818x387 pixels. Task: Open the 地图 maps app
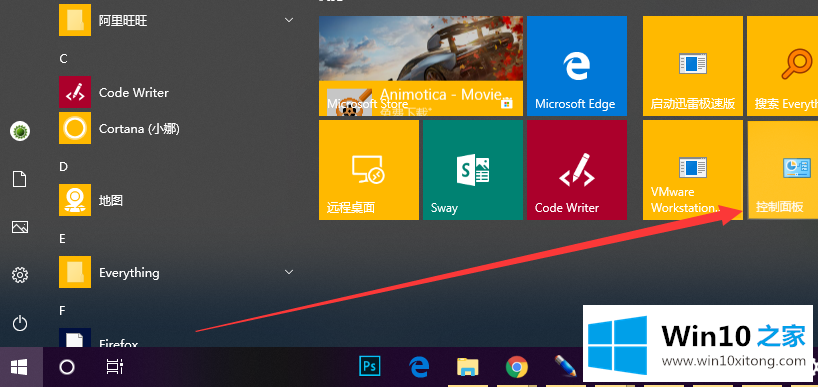177,200
